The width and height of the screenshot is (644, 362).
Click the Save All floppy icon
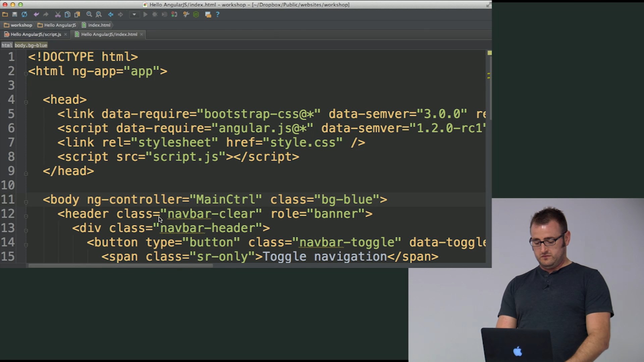pos(15,14)
